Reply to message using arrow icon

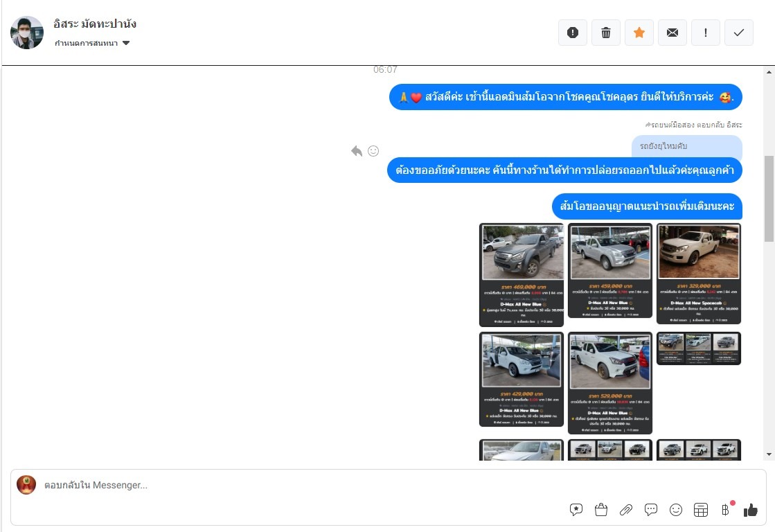tap(357, 151)
